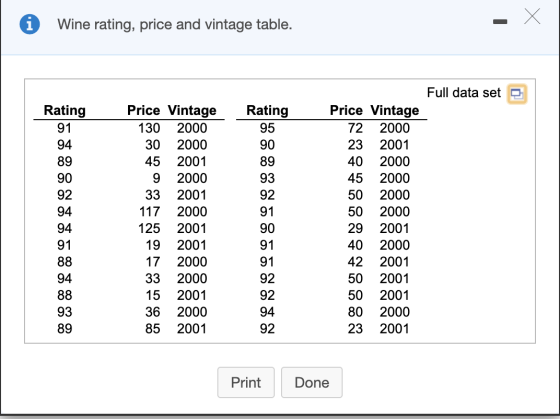Select the price value 29
The height and width of the screenshot is (419, 560).
[355, 228]
